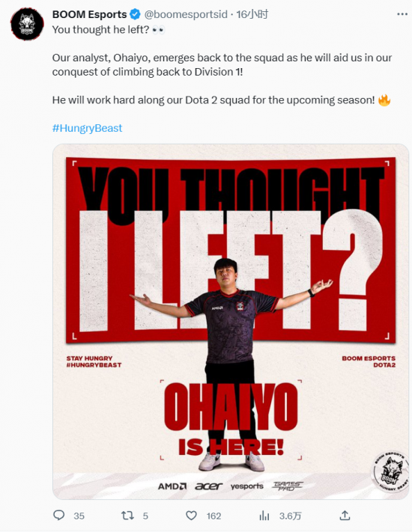412x532 pixels.
Task: Click the reply count 35
Action: point(79,516)
